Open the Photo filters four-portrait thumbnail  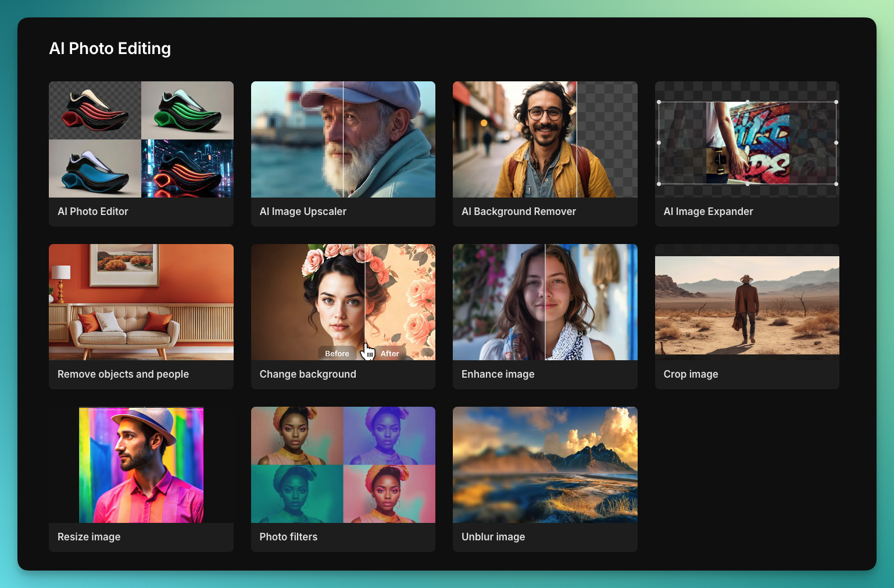pyautogui.click(x=343, y=465)
